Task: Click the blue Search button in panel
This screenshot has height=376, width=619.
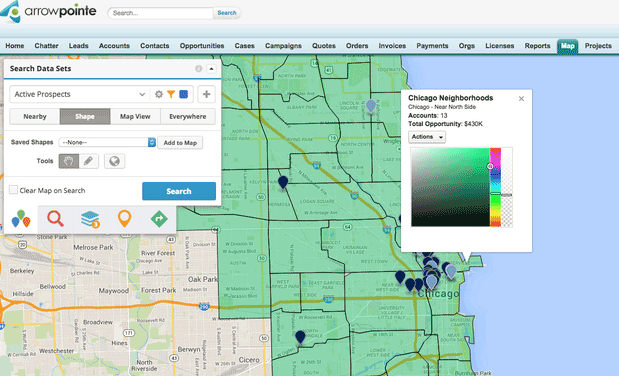Action: tap(179, 191)
